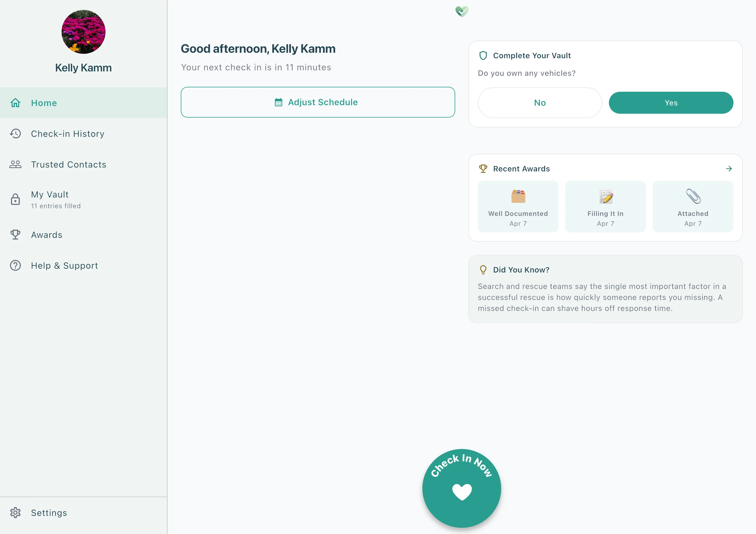Answer No to owning vehicles

540,103
